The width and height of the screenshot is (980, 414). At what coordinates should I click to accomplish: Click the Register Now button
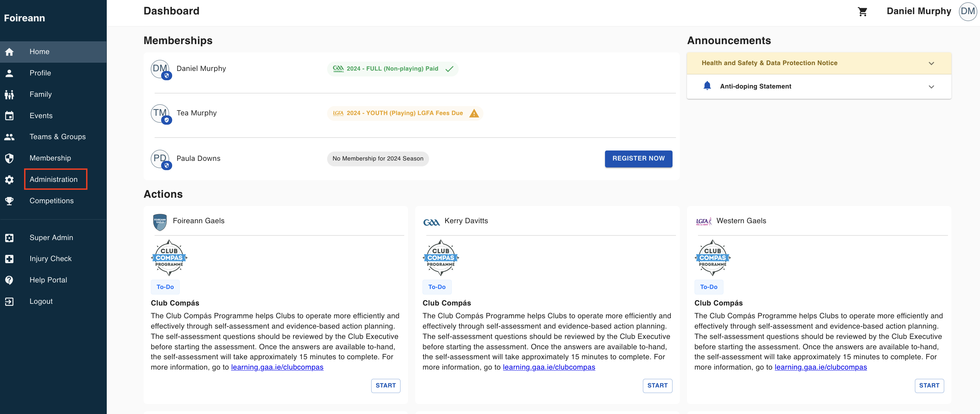638,158
